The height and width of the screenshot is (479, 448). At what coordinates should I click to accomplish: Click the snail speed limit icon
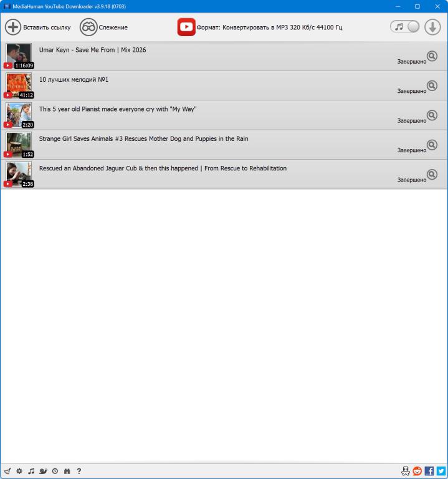coord(43,472)
